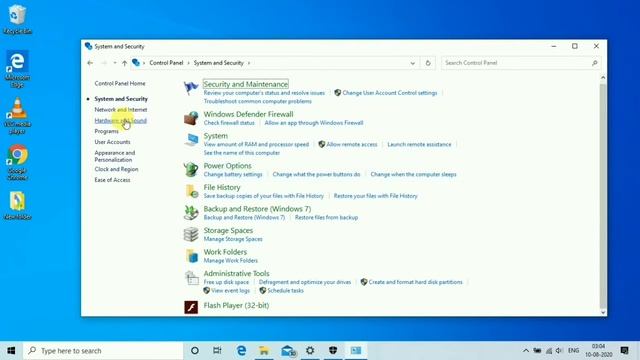
Task: Open Windows Security shield in taskbar
Action: (333, 351)
